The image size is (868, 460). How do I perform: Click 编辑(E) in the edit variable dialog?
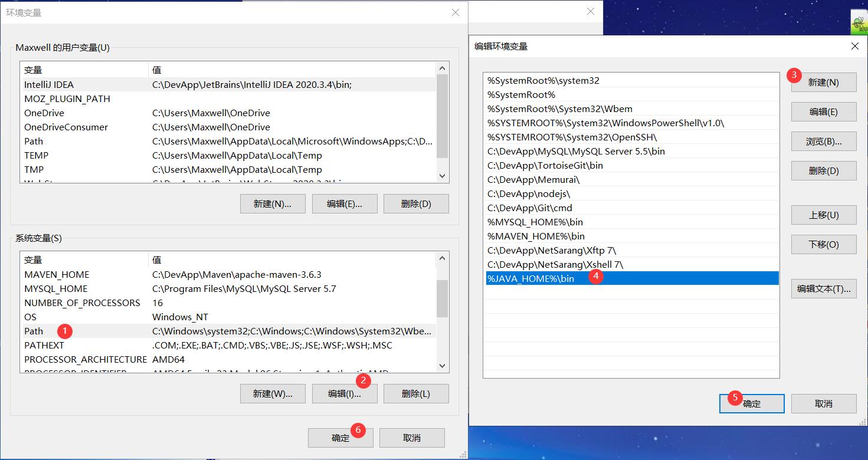tap(824, 112)
